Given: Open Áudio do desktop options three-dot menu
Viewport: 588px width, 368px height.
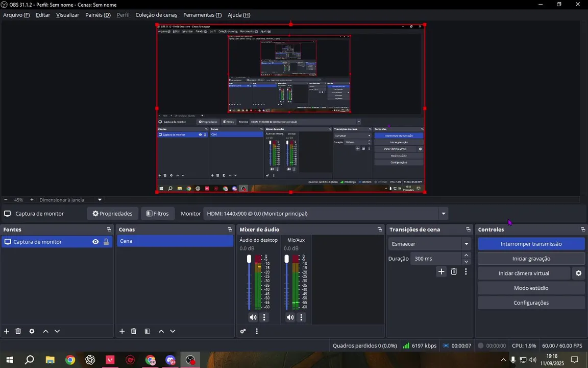Looking at the screenshot, I should 264,317.
